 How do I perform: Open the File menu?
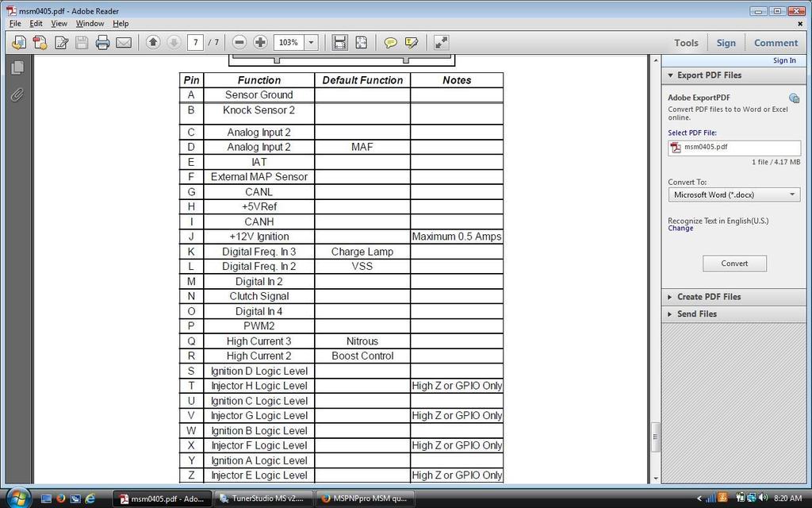click(15, 23)
